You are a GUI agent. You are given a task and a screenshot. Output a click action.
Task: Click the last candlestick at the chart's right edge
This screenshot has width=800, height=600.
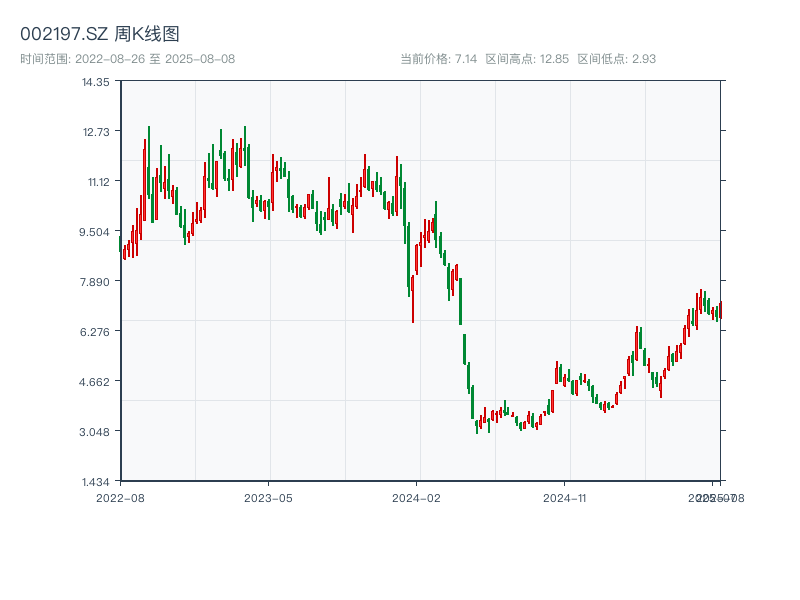(720, 310)
